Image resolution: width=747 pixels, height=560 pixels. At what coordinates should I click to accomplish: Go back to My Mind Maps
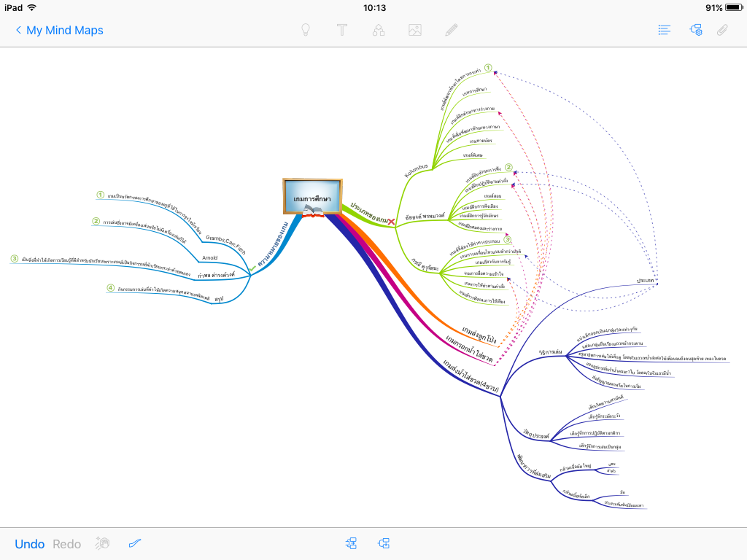(59, 31)
